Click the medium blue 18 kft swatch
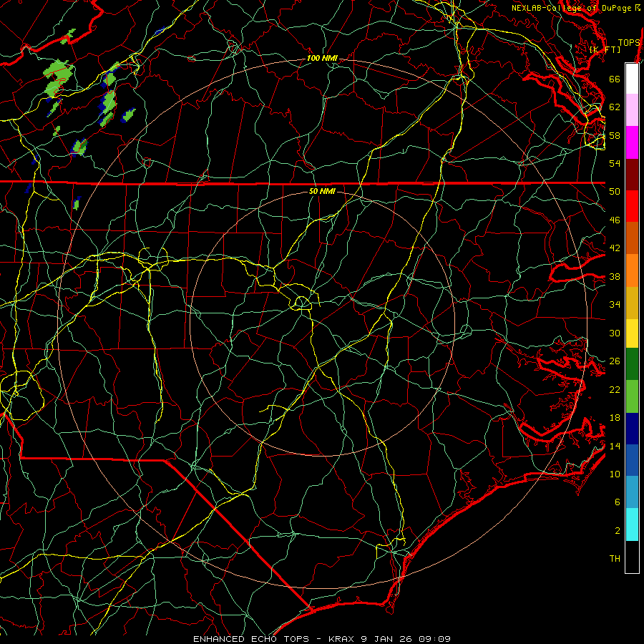Image resolution: width=644 pixels, height=644 pixels. 632,460
